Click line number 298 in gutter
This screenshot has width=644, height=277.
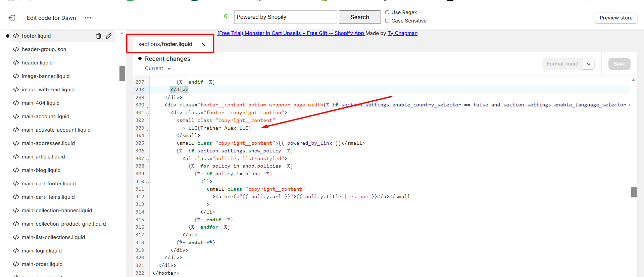140,90
